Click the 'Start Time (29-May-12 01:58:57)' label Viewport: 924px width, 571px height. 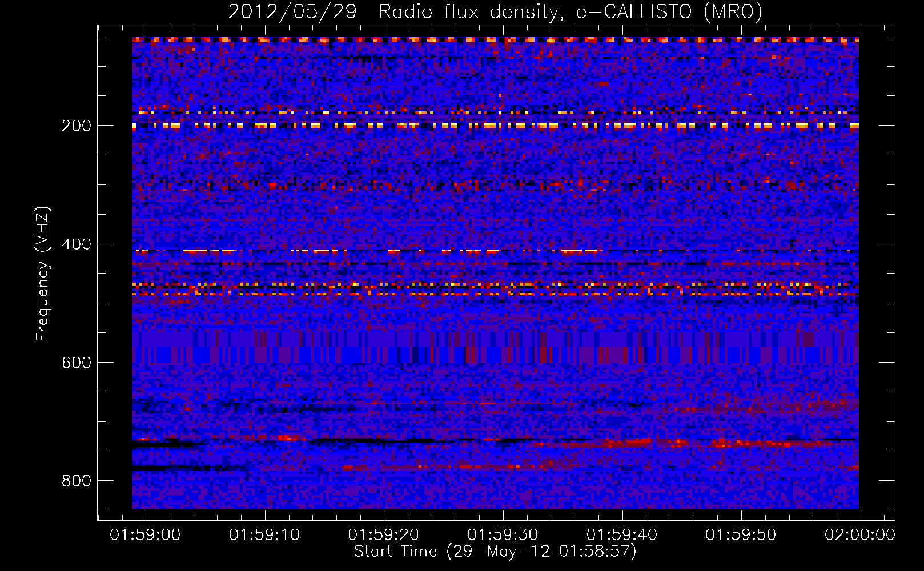[x=495, y=552]
